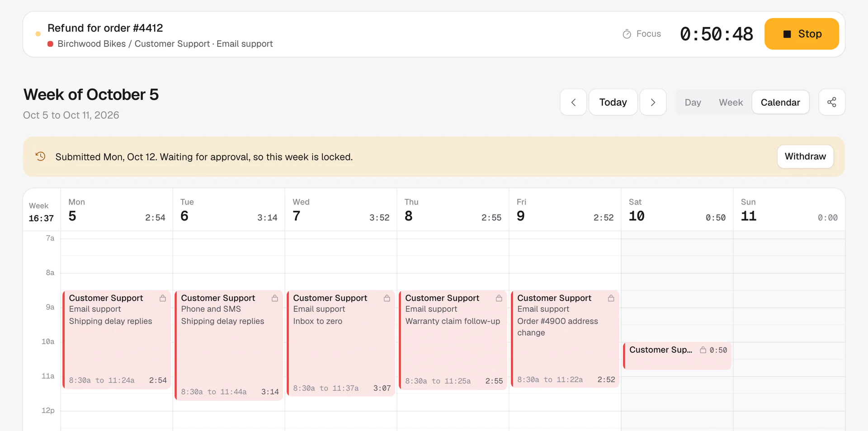Switch to Week view
The image size is (868, 431).
click(731, 102)
